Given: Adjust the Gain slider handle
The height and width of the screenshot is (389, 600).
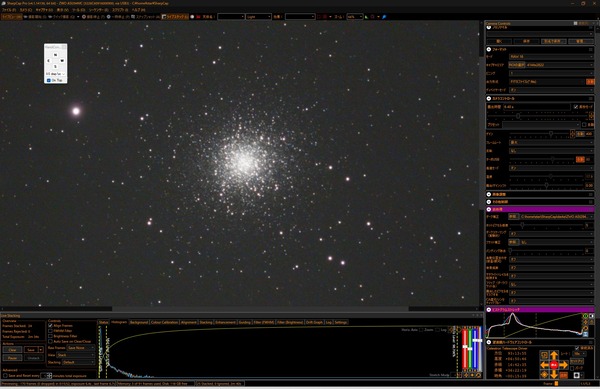Looking at the screenshot, I should coord(551,133).
